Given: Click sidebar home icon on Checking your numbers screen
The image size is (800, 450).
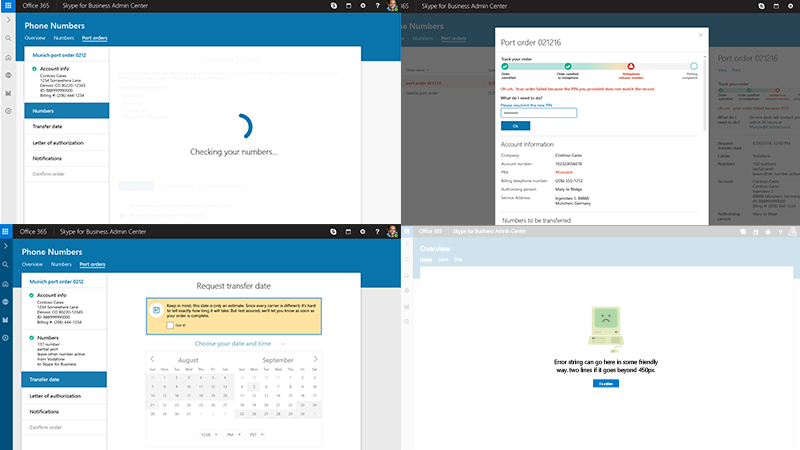Looking at the screenshot, I should [8, 58].
